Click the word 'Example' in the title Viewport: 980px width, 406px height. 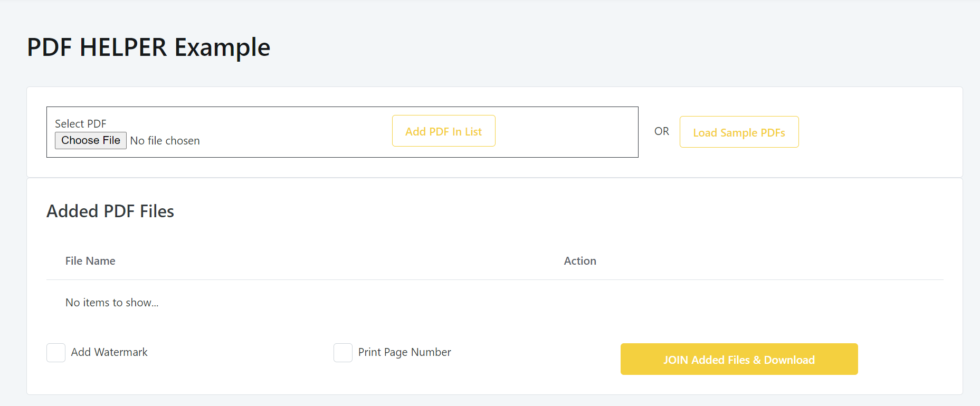(x=222, y=47)
